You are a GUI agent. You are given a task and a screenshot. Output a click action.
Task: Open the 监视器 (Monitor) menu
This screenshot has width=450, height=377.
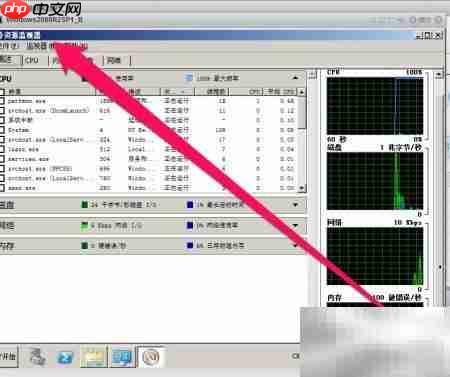coord(37,46)
